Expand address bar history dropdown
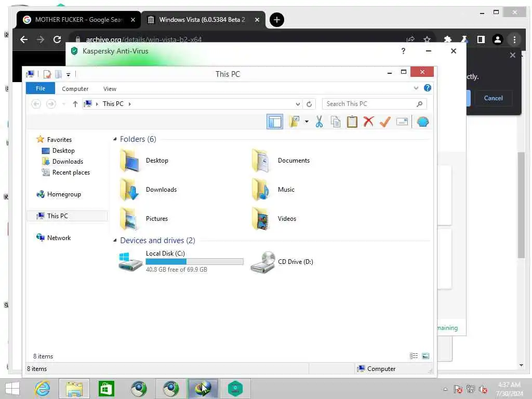This screenshot has width=532, height=399. click(x=298, y=104)
